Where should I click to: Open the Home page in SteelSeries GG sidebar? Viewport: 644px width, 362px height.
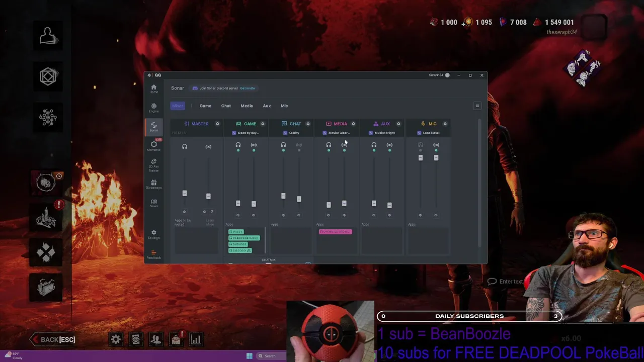click(x=153, y=88)
